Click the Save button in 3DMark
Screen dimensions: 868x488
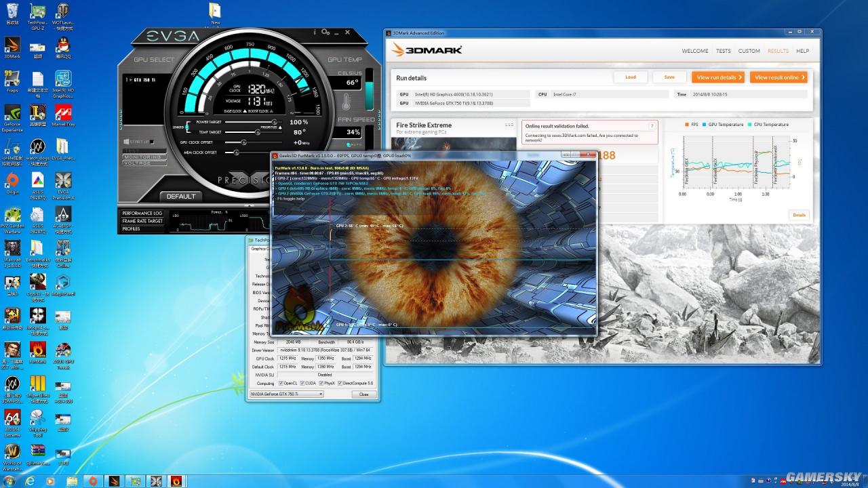[669, 77]
